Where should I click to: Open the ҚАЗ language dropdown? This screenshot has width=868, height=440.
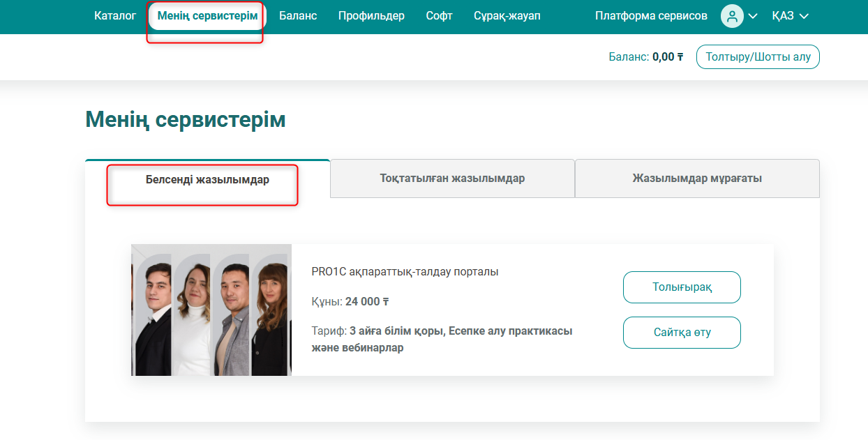[x=790, y=16]
